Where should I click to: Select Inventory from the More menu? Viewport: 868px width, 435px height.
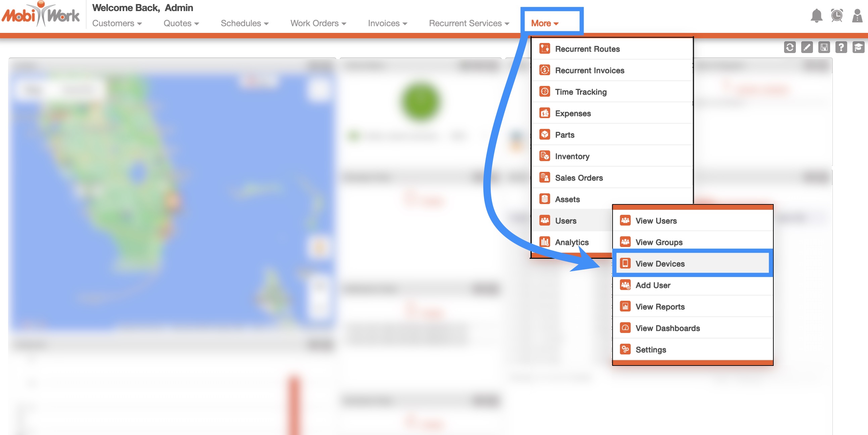(x=572, y=156)
